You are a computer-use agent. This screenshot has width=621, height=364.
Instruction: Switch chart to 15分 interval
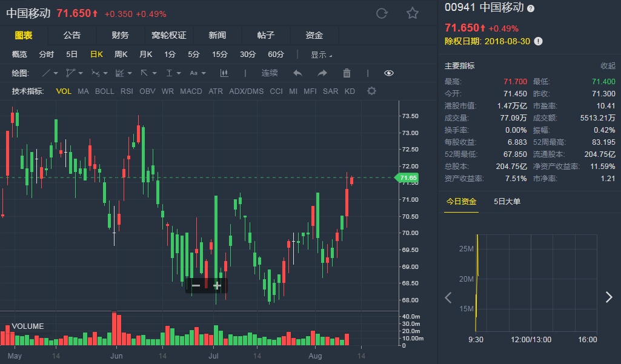point(220,55)
